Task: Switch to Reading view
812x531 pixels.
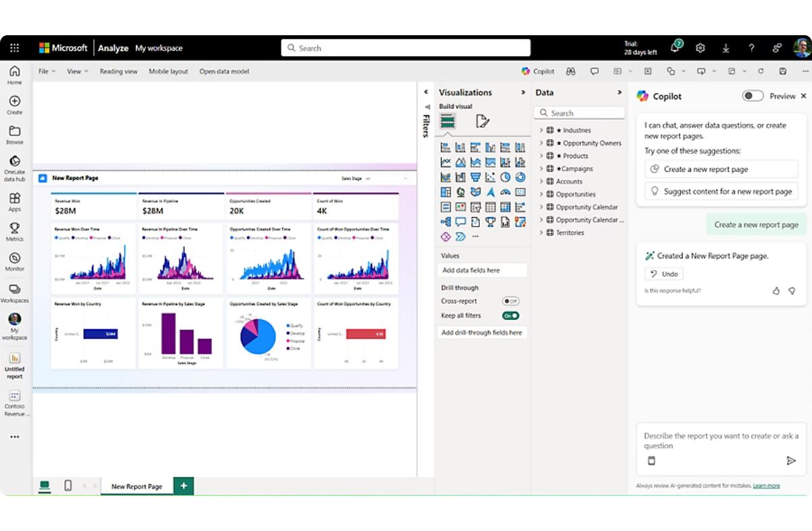Action: click(118, 71)
